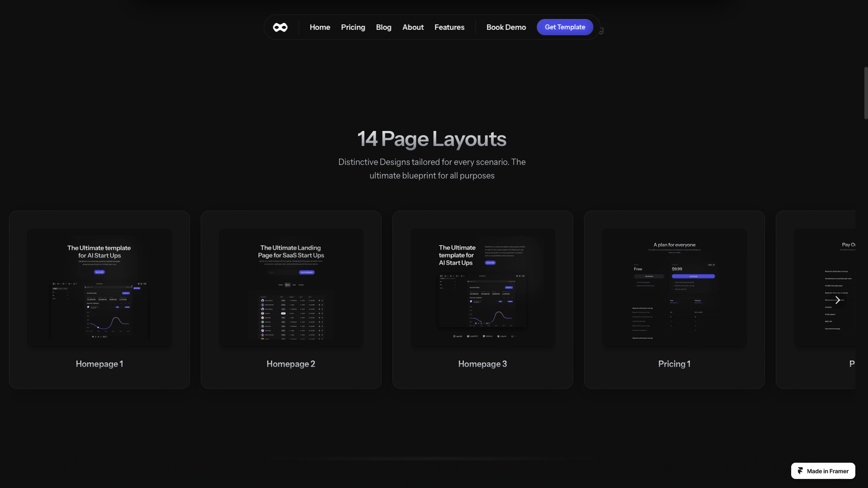The image size is (868, 488).
Task: Open the Features nav link
Action: click(449, 27)
